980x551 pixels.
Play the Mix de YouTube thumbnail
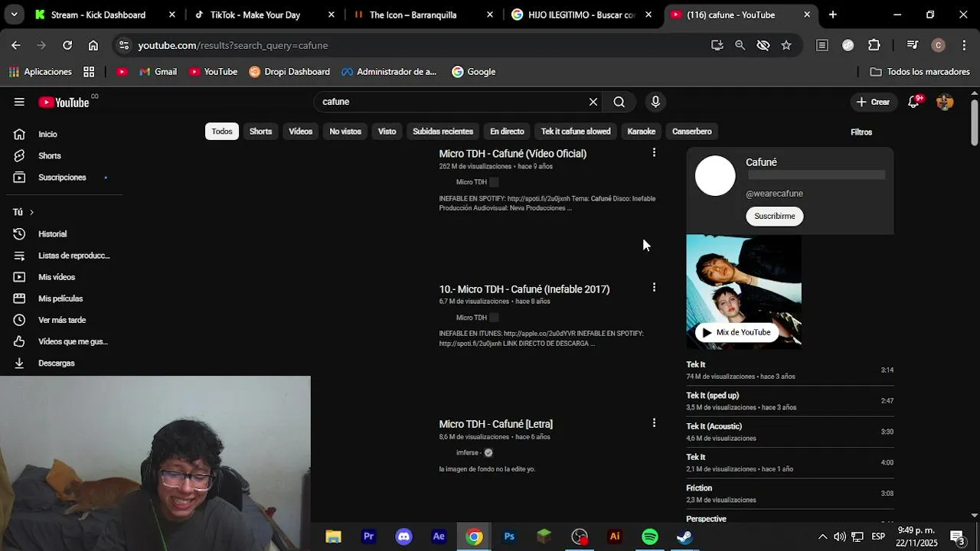click(743, 292)
